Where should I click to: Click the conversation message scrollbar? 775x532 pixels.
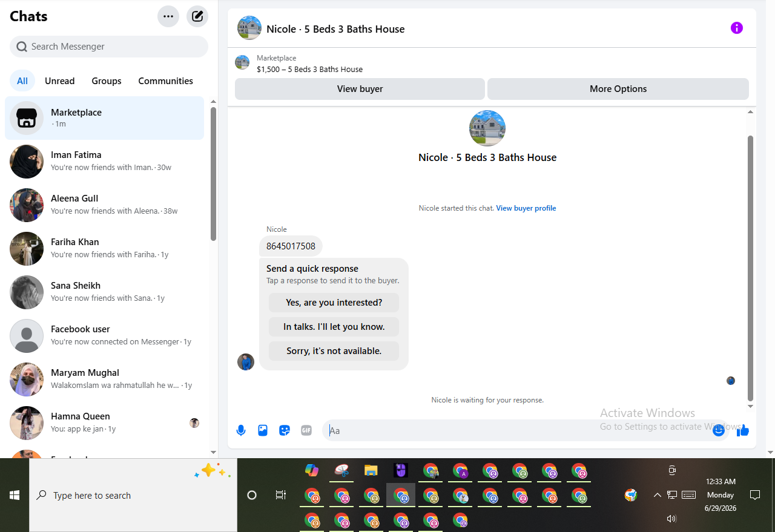(x=751, y=268)
